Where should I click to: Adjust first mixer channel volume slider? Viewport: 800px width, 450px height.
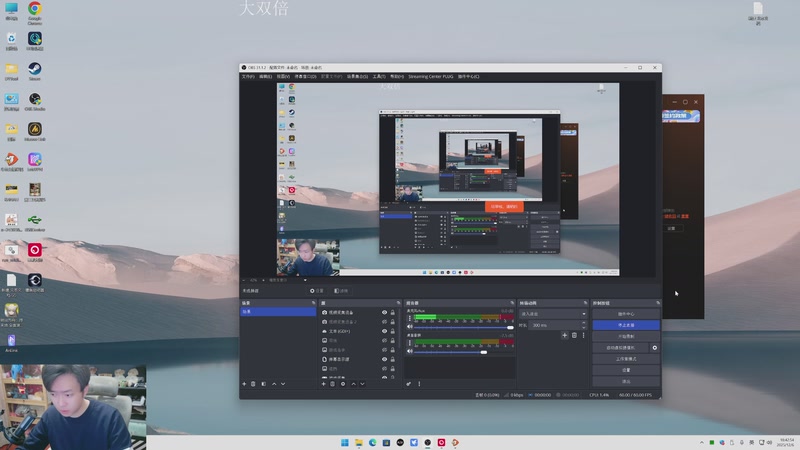(463, 327)
